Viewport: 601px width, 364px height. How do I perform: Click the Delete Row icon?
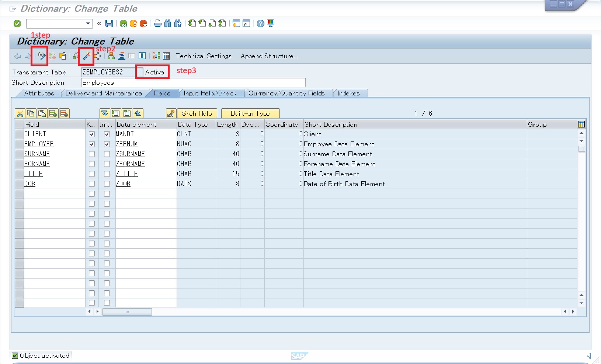click(x=64, y=113)
